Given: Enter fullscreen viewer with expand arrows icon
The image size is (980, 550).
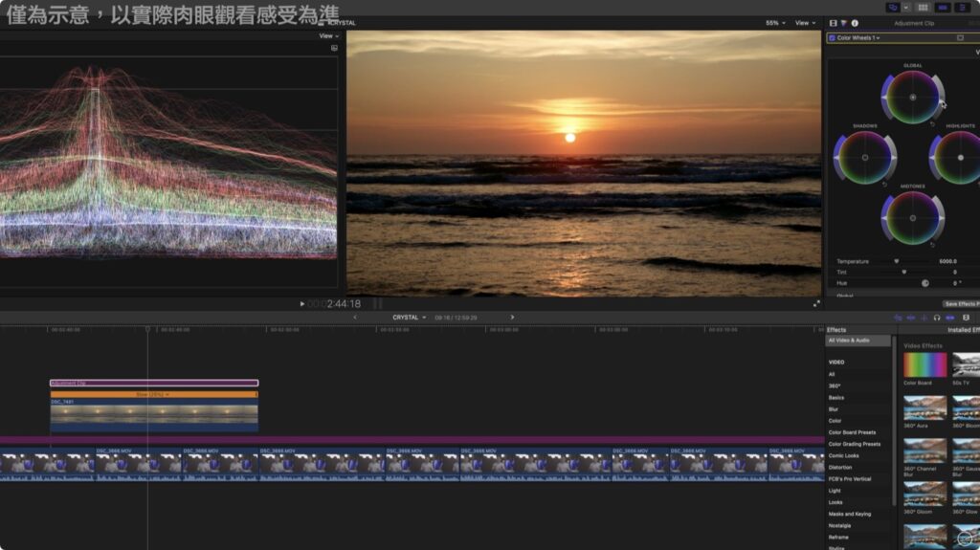Looking at the screenshot, I should click(x=816, y=303).
